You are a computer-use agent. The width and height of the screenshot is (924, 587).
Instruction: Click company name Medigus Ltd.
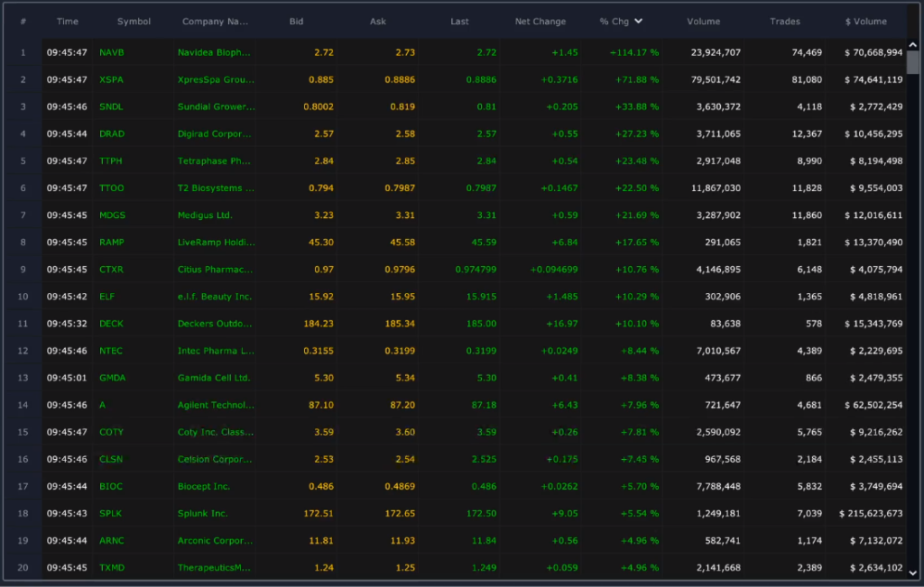click(205, 215)
